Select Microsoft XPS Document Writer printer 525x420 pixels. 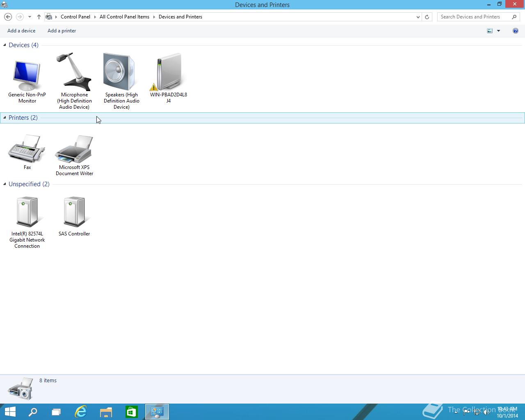(74, 155)
